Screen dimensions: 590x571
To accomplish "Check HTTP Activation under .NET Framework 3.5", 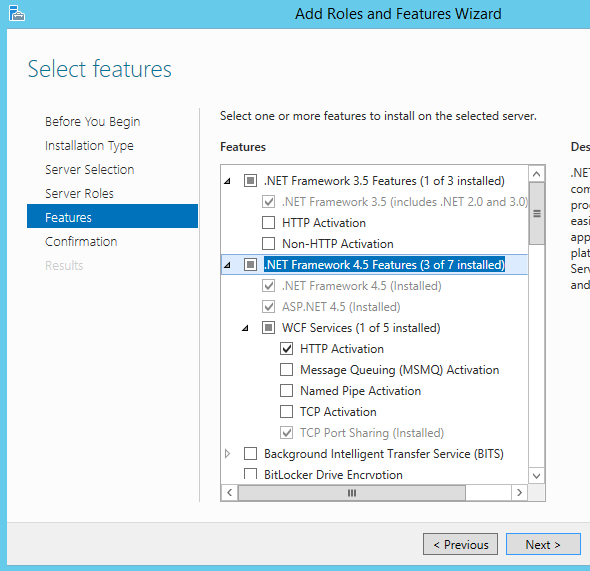I will (268, 223).
